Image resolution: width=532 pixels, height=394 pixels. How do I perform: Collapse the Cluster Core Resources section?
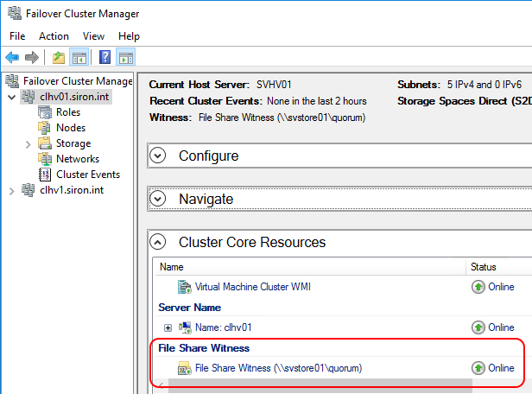click(158, 242)
